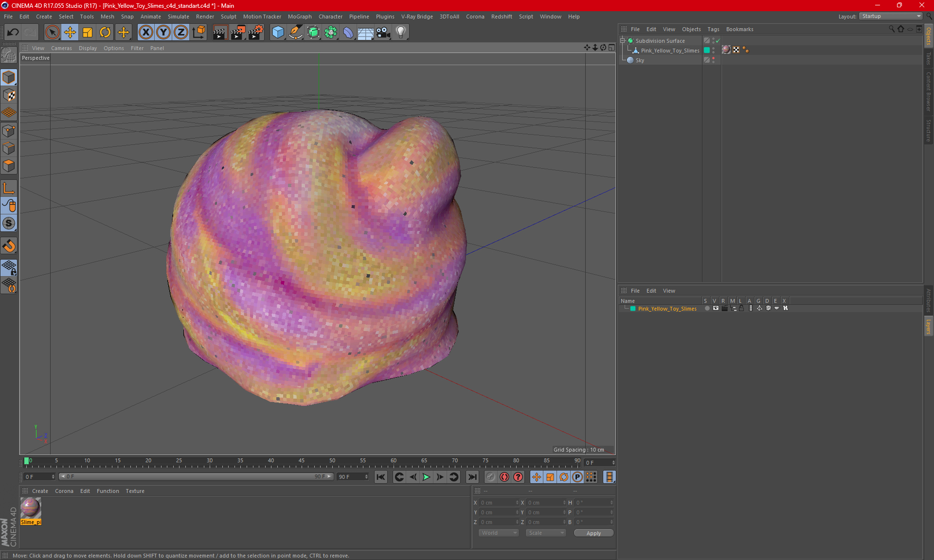Click Make Editable icon in left sidebar
Image resolution: width=934 pixels, height=560 pixels.
pyautogui.click(x=9, y=55)
